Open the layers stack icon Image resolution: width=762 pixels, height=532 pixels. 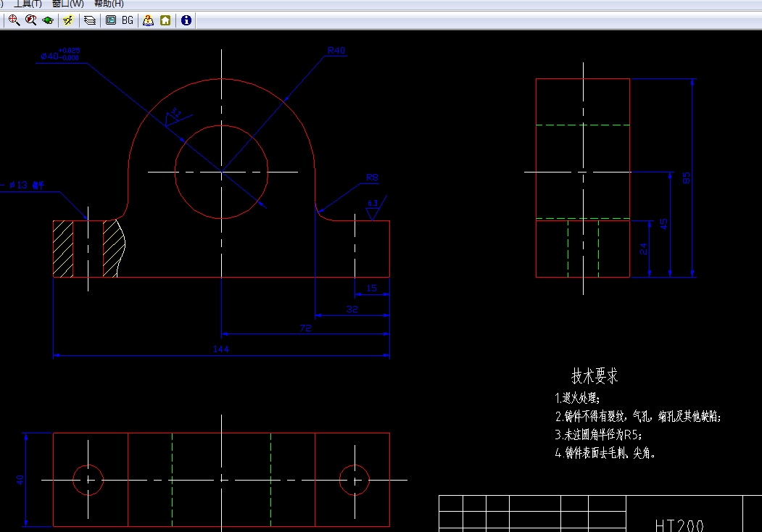[x=89, y=20]
